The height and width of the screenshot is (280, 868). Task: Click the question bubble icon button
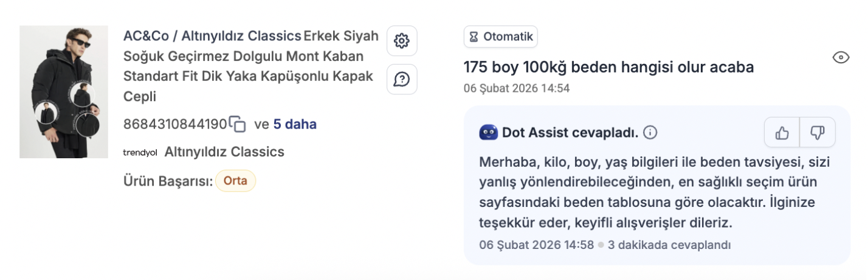[402, 79]
